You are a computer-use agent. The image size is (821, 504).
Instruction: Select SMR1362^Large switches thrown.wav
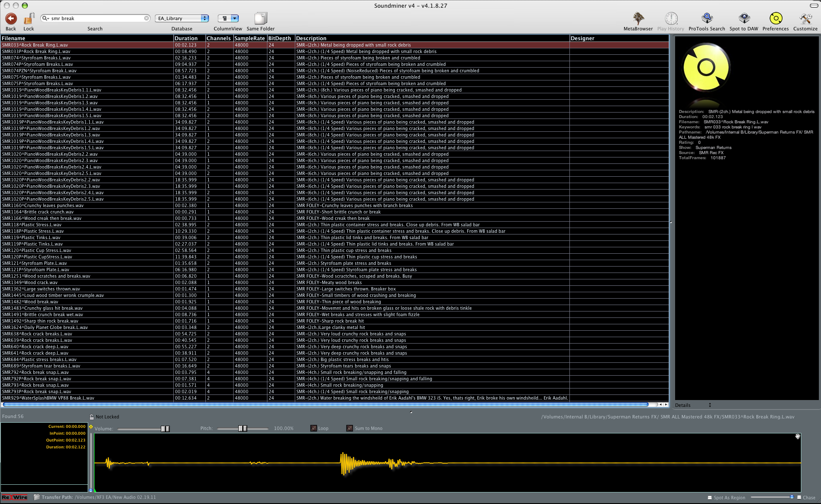335,289
